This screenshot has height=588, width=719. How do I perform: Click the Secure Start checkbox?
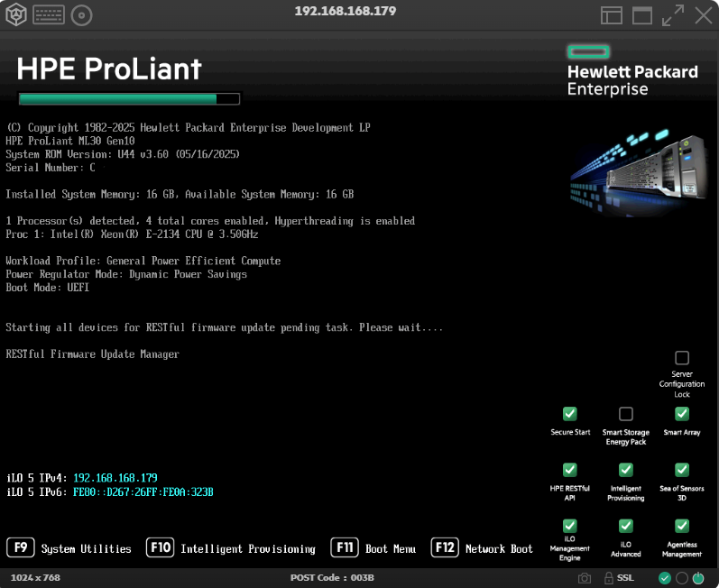pos(570,414)
